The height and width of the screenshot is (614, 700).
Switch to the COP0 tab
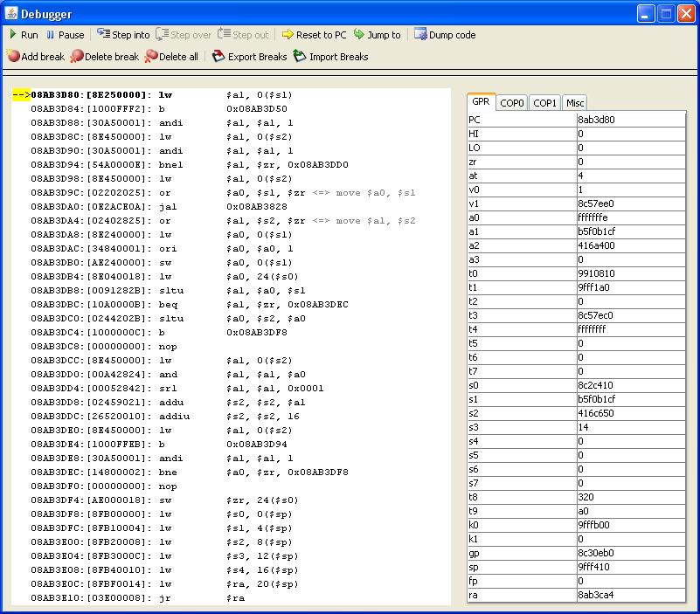pyautogui.click(x=511, y=103)
